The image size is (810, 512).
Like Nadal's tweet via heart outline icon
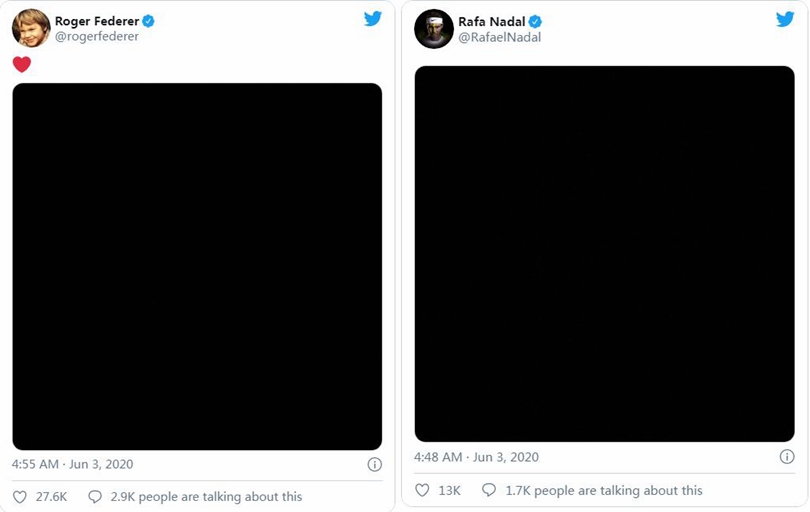[x=422, y=490]
